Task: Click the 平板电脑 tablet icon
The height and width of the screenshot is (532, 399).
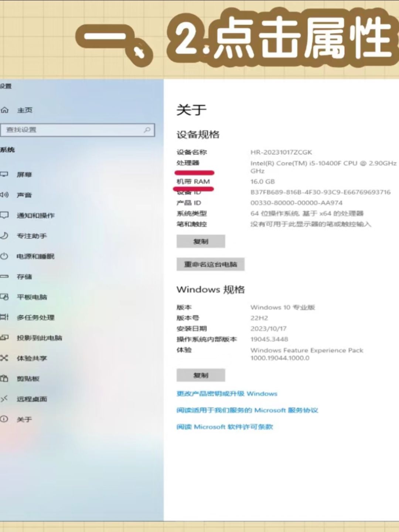Action: [x=4, y=297]
